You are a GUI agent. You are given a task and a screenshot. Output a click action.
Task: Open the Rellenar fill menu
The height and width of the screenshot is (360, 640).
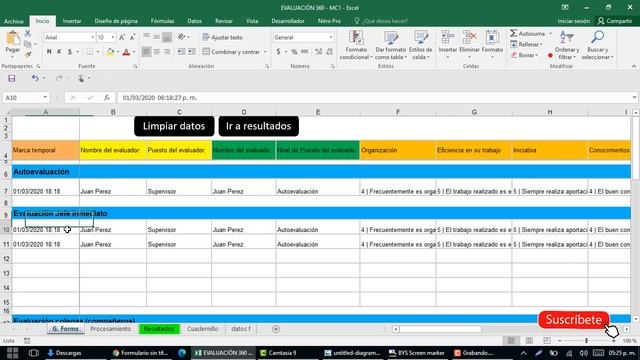point(526,44)
